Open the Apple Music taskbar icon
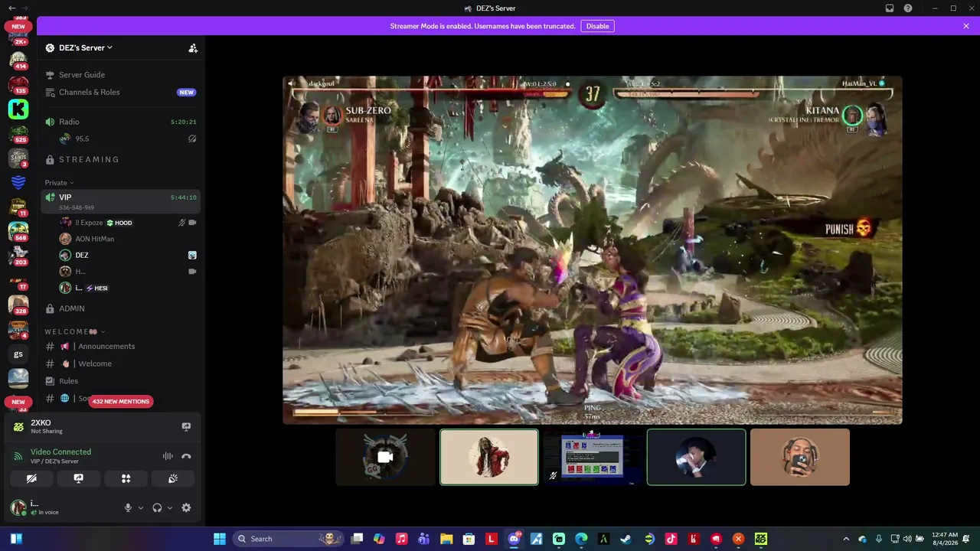Viewport: 980px width, 551px height. 401,539
